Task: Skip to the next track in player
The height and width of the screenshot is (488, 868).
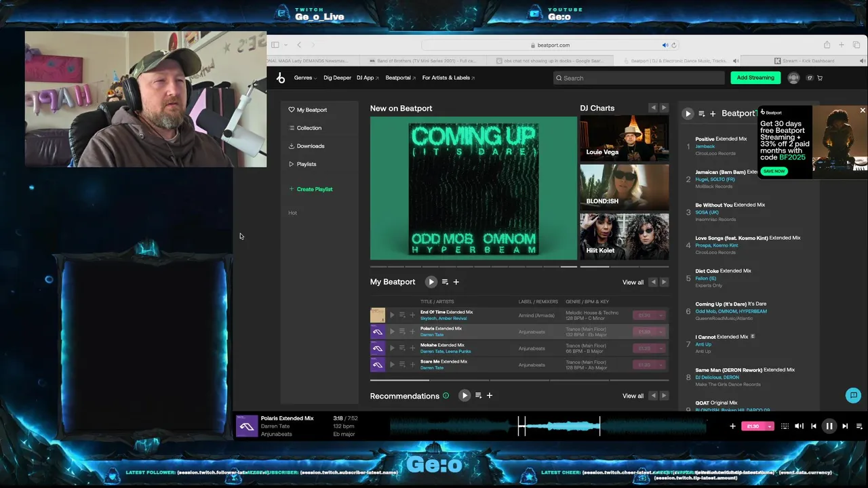Action: click(845, 426)
